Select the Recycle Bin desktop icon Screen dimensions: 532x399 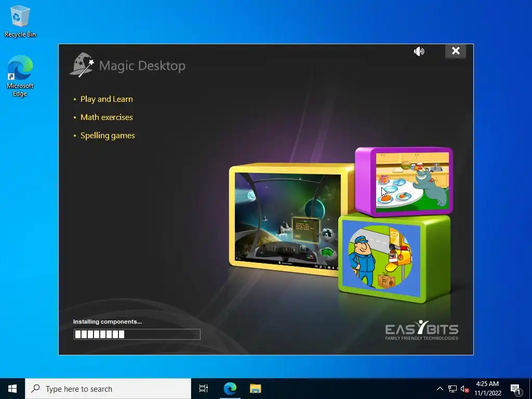pos(20,21)
